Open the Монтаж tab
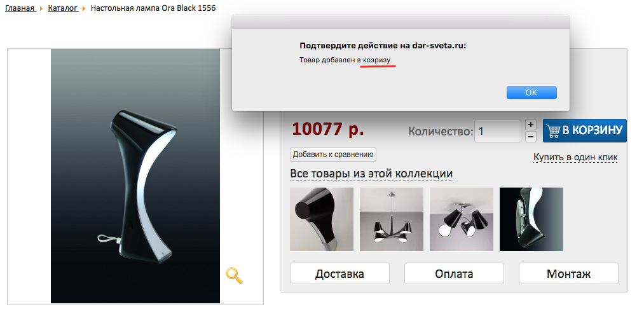This screenshot has height=316, width=644. point(568,273)
